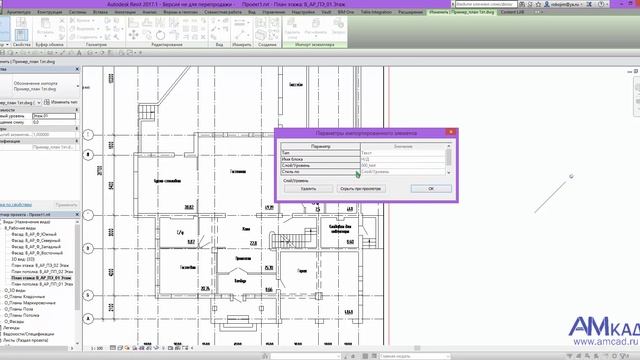
Task: Click the dialog parameter table scrollbar
Action: coord(449,159)
